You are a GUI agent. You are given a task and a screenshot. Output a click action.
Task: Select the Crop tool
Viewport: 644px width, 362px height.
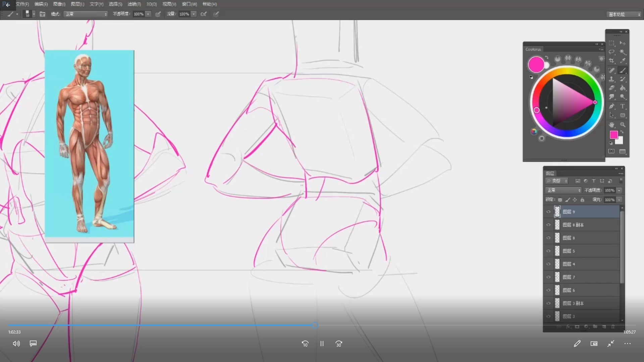click(x=611, y=61)
